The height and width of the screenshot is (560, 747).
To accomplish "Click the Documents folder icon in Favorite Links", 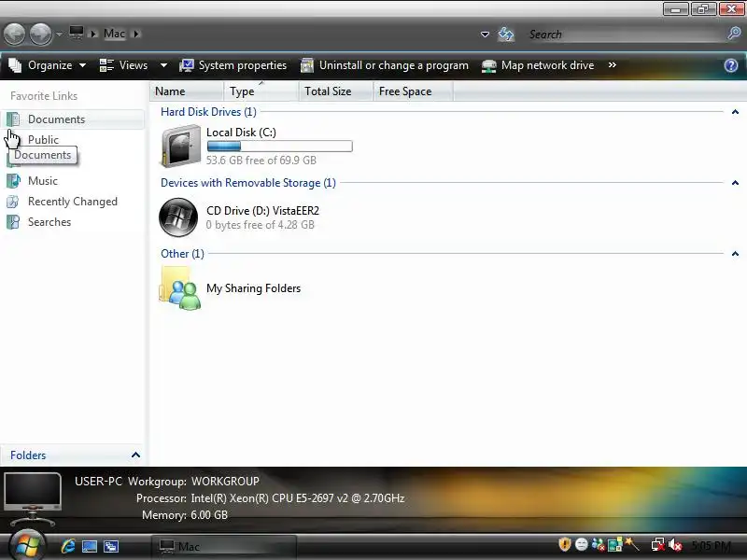I will 13,119.
